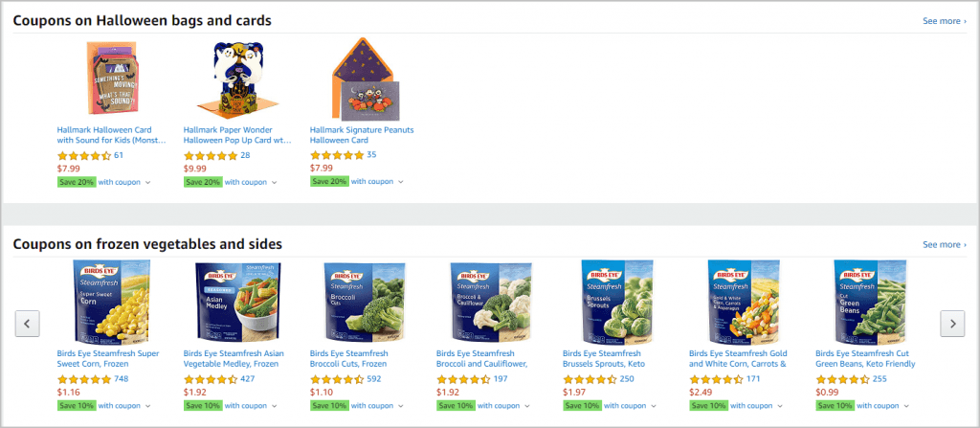980x428 pixels.
Task: Open See more for frozen vegetables
Action: pyautogui.click(x=945, y=245)
